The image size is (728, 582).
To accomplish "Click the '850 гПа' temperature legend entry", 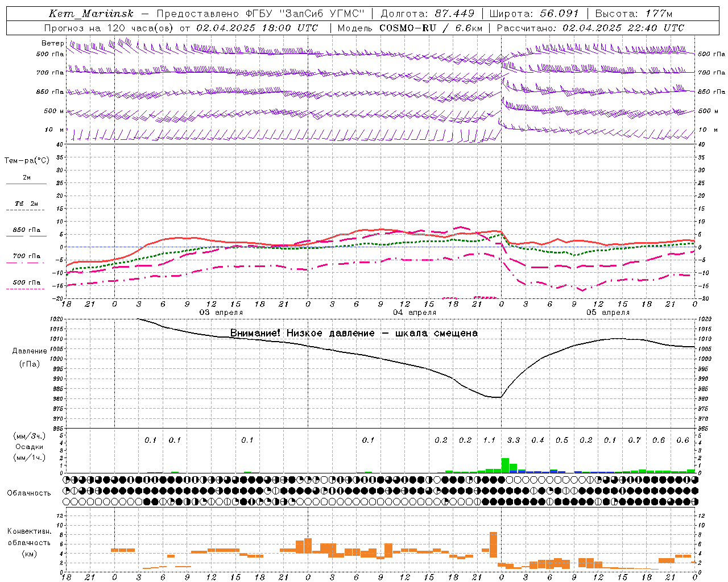I will click(x=27, y=230).
